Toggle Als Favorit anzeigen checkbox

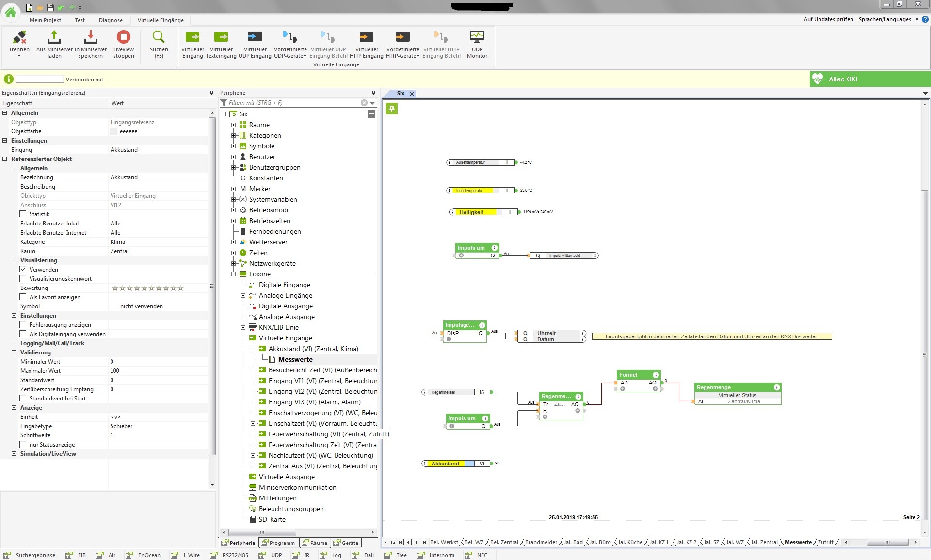point(23,297)
